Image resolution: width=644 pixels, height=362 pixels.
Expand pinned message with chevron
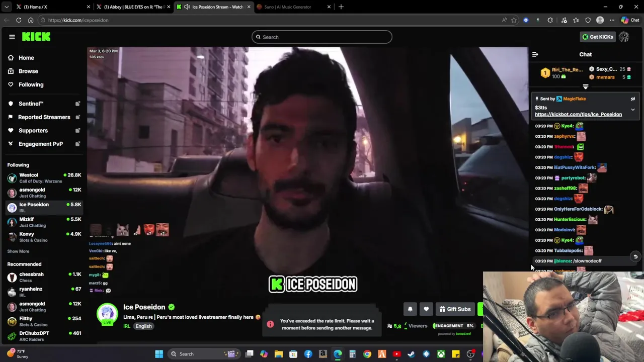(633, 109)
